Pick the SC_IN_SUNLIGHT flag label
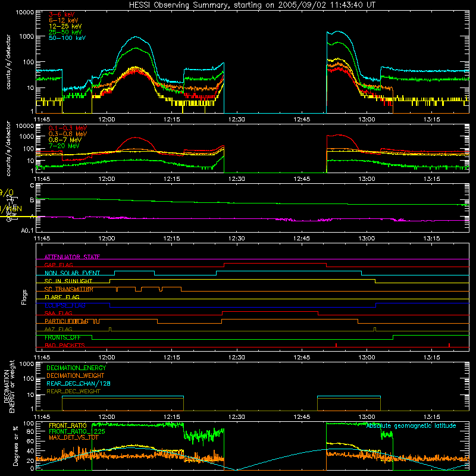476x476 pixels. (x=68, y=281)
